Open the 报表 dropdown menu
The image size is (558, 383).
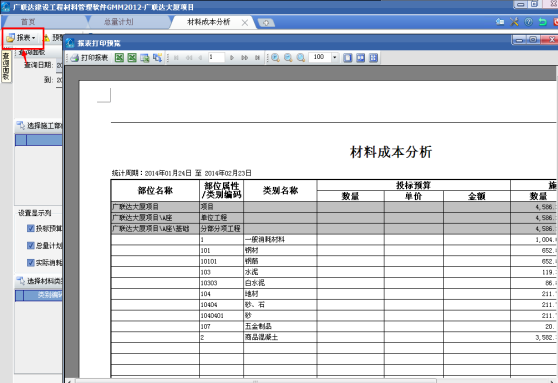point(21,38)
